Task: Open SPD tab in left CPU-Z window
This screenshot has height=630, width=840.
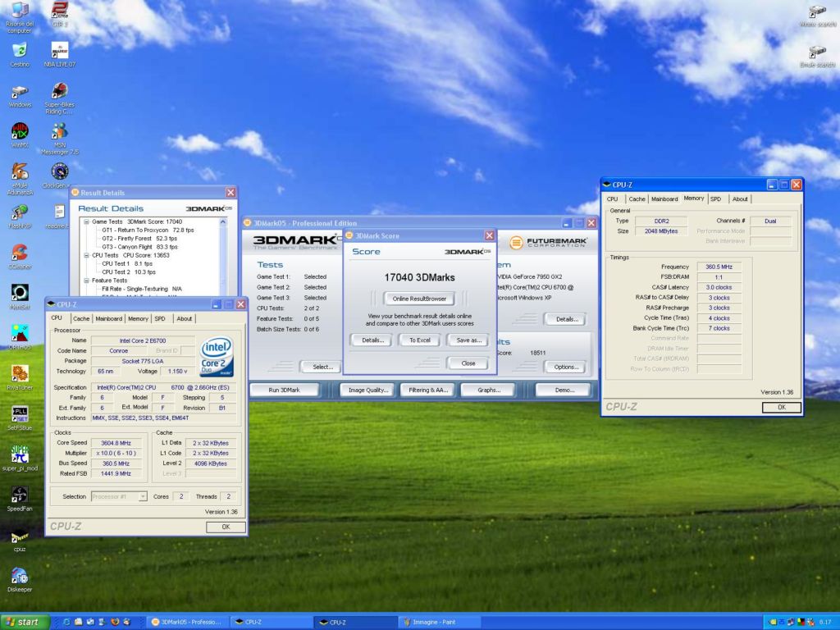Action: 160,319
